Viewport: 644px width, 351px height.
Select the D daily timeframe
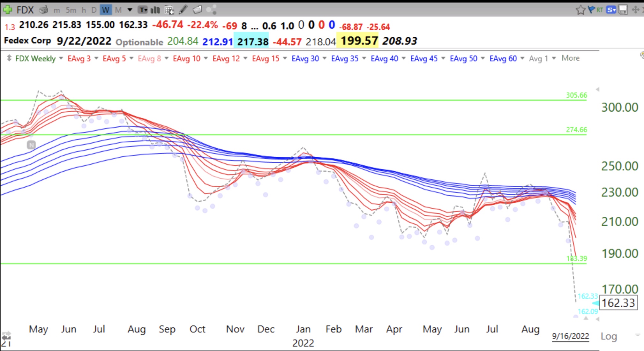(94, 10)
